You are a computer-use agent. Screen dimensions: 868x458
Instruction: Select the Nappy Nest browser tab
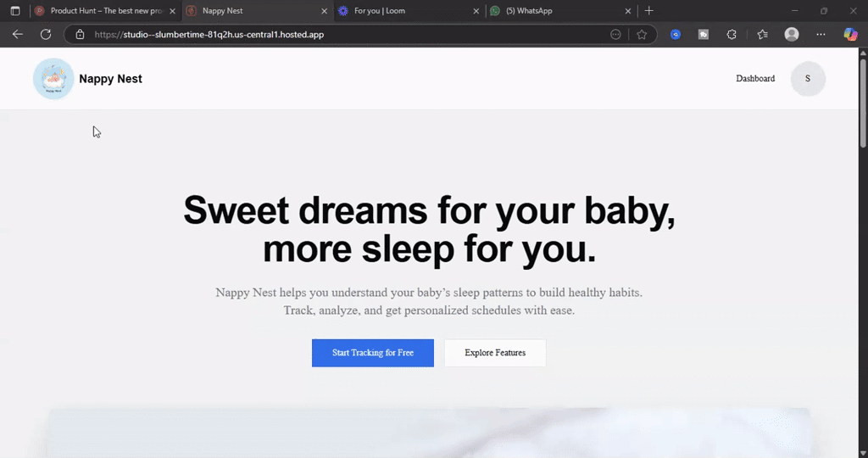coord(258,11)
